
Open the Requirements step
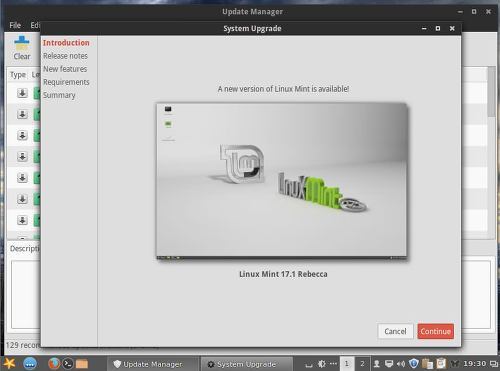[66, 82]
